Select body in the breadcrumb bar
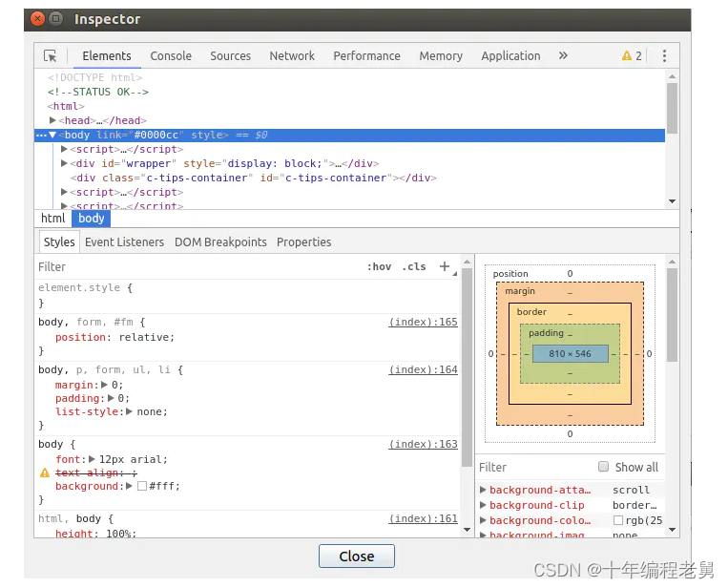Viewport: 728px width, 588px height. [x=91, y=219]
